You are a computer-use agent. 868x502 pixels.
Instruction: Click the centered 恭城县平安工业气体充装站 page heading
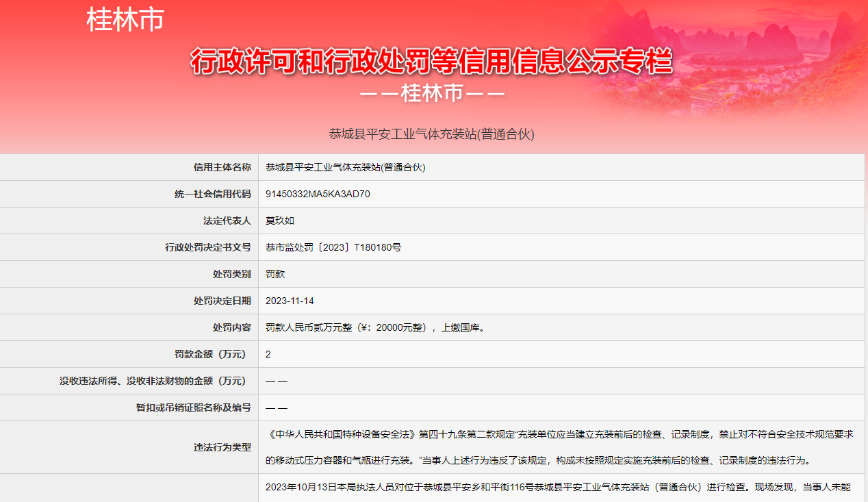tap(431, 134)
